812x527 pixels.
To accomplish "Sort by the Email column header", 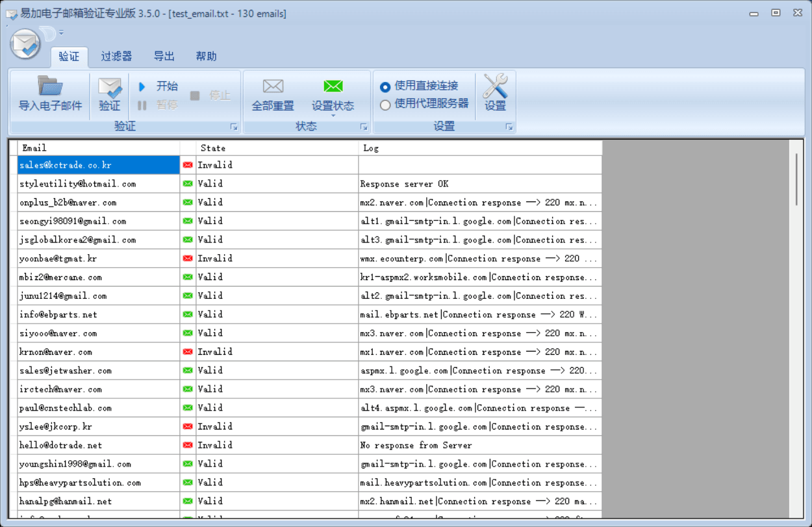I will point(99,148).
